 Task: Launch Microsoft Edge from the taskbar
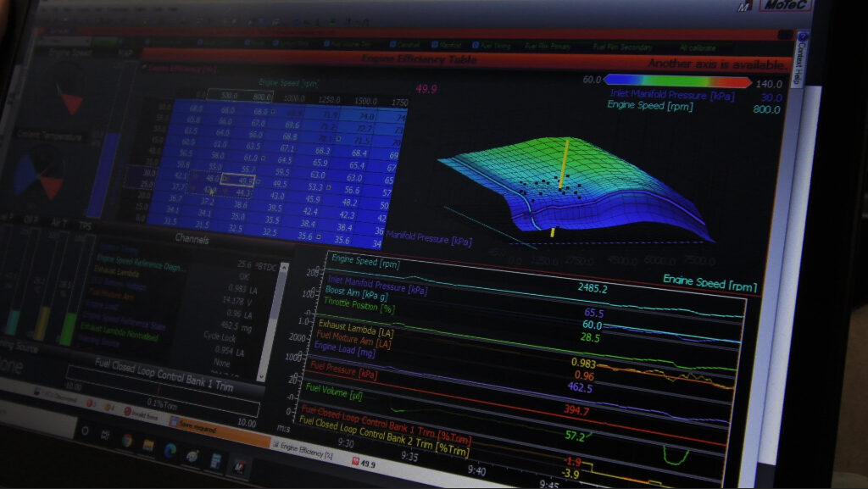pos(170,450)
